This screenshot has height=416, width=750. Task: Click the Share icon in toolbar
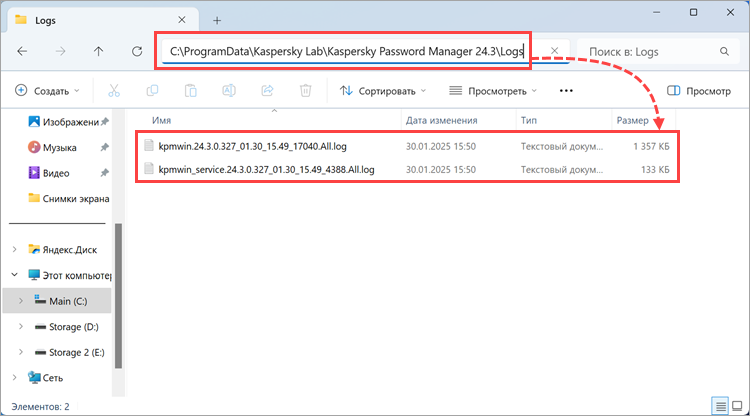[x=267, y=90]
